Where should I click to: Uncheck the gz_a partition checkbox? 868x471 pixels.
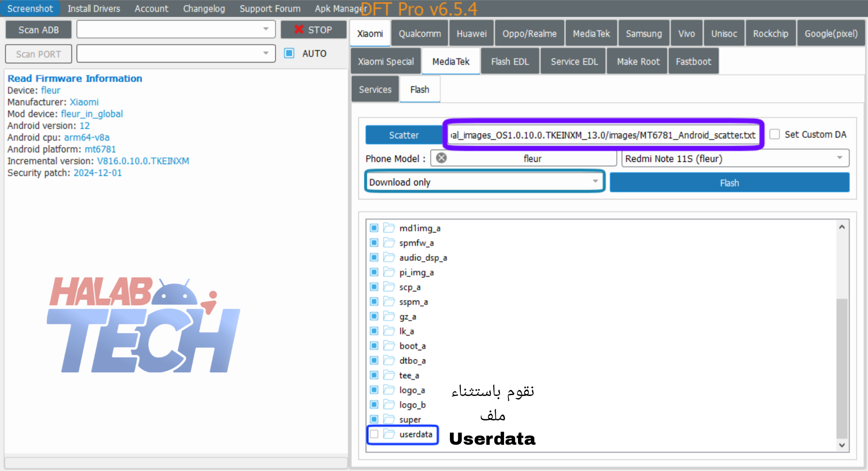374,316
